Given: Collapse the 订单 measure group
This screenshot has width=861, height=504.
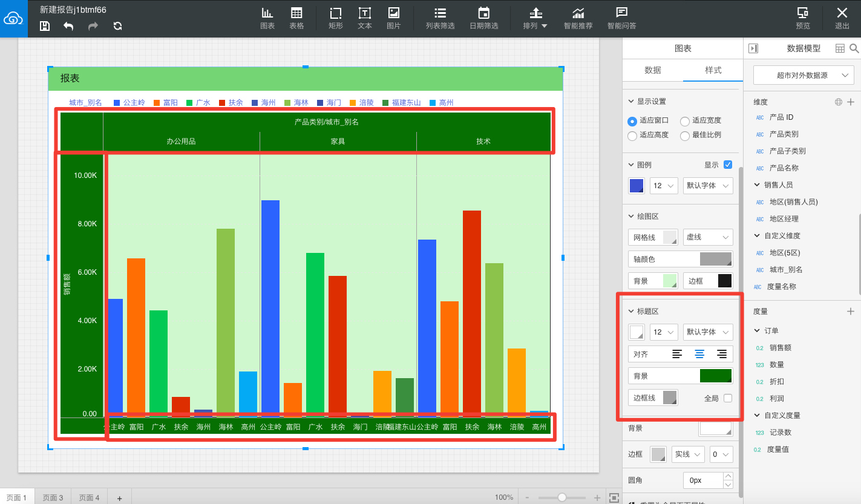Looking at the screenshot, I should click(757, 330).
